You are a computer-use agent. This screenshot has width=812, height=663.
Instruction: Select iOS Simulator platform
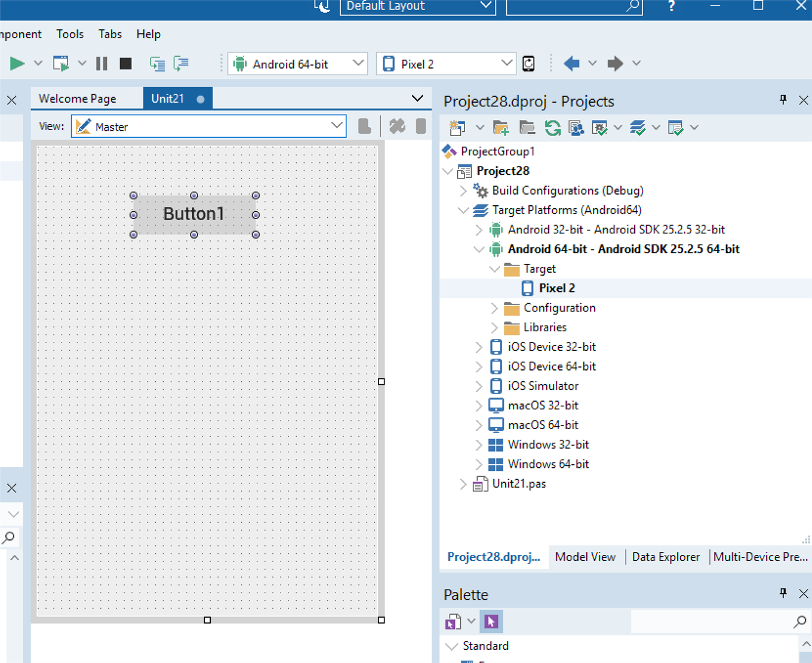543,386
